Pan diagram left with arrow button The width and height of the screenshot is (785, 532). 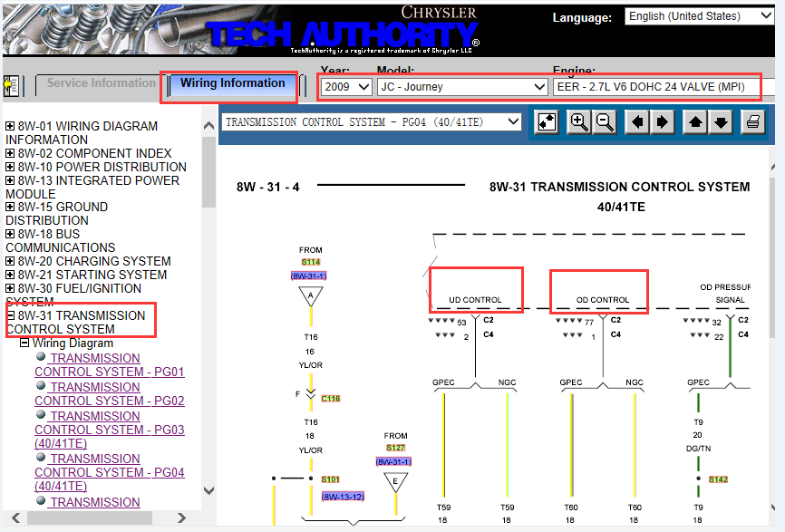637,122
